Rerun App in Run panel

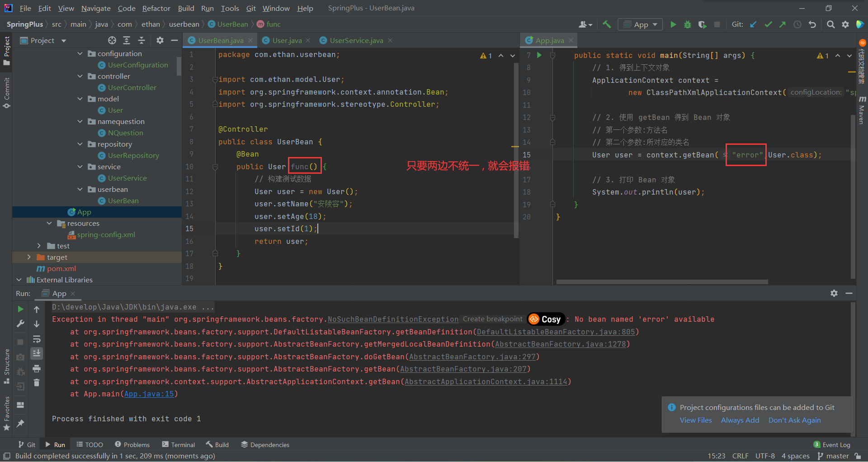click(x=20, y=309)
